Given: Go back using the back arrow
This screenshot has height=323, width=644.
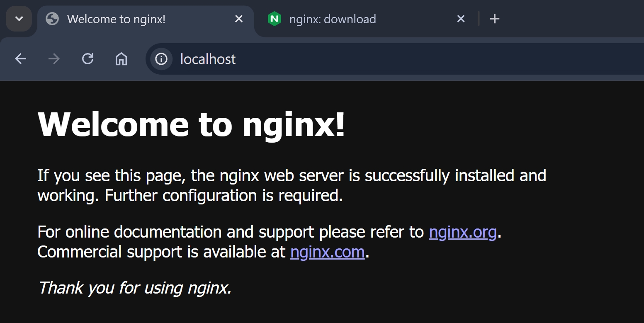Looking at the screenshot, I should point(21,59).
